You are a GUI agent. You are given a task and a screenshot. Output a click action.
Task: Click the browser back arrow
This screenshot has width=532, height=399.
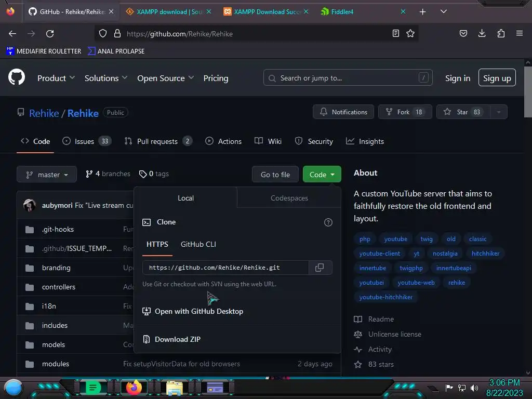(x=12, y=34)
